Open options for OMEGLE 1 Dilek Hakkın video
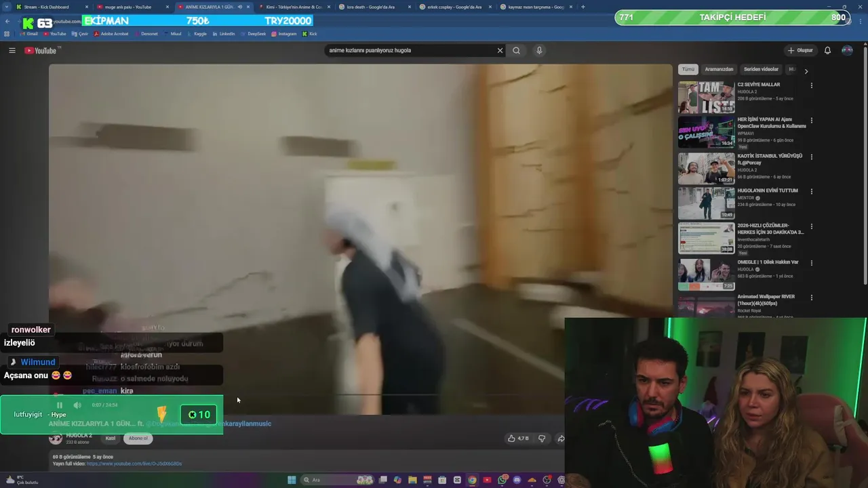Image resolution: width=868 pixels, height=488 pixels. 811,263
